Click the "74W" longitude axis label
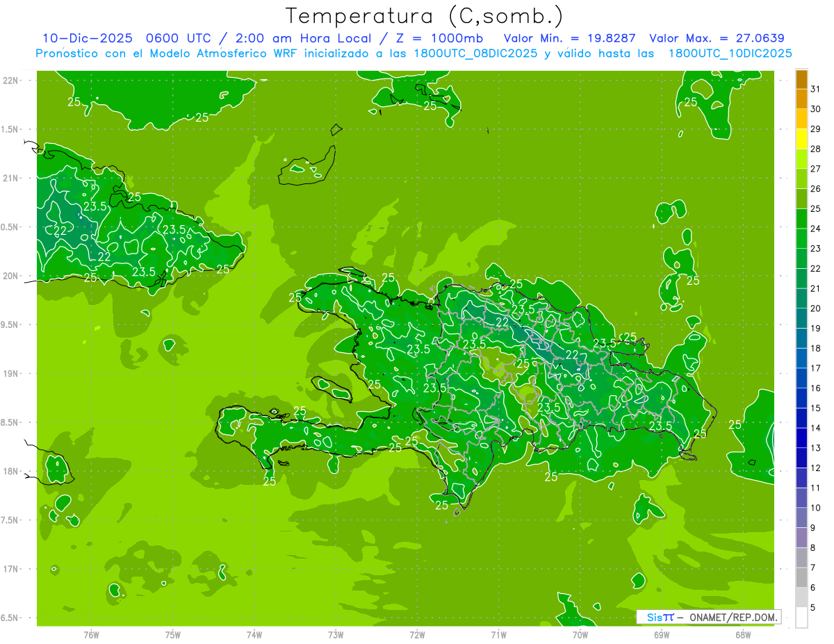The width and height of the screenshot is (834, 644). pos(254,634)
